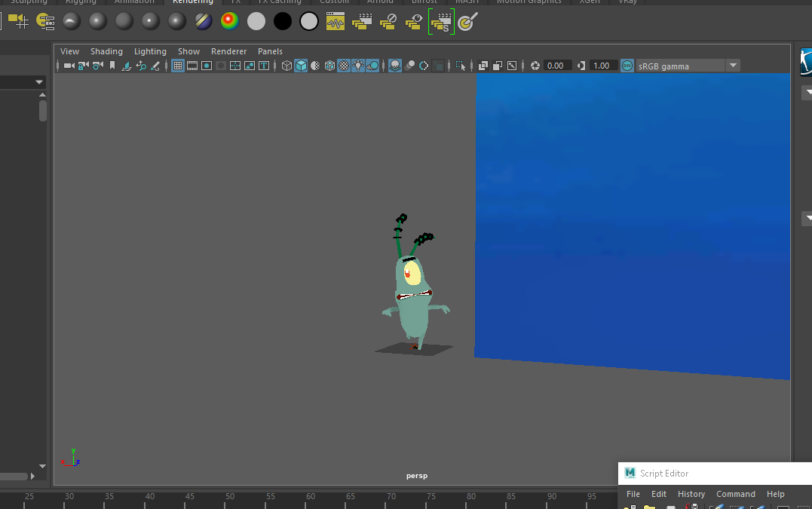Create a Lambert material sphere icon
812x509 pixels.
click(x=124, y=21)
